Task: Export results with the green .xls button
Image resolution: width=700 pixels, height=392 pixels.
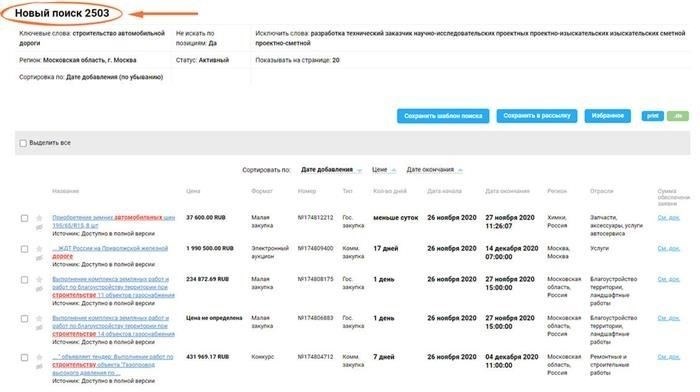Action: click(678, 116)
